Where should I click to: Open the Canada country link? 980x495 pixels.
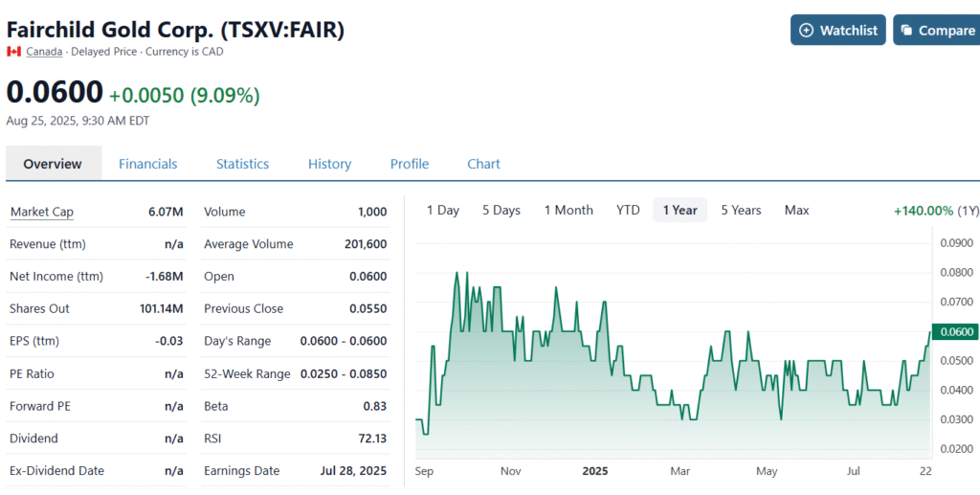(44, 52)
